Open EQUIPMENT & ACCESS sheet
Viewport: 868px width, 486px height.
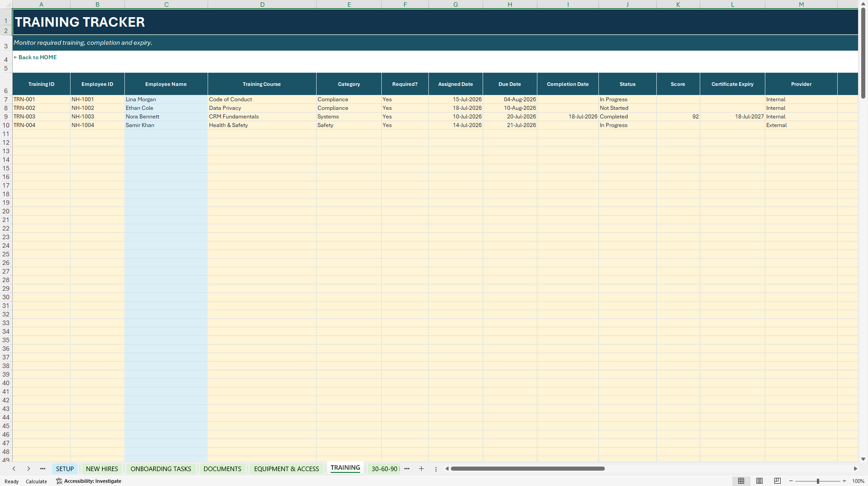click(286, 469)
